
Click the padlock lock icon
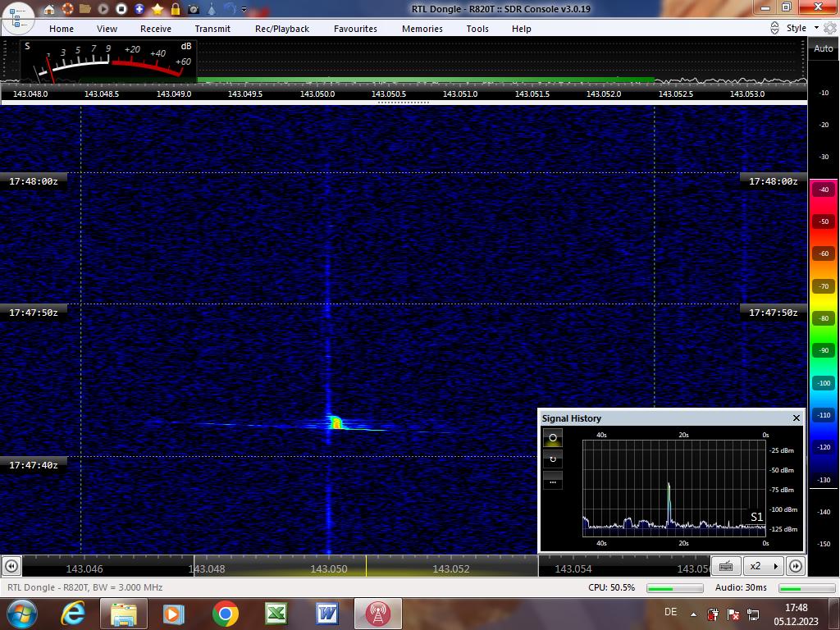tap(176, 9)
